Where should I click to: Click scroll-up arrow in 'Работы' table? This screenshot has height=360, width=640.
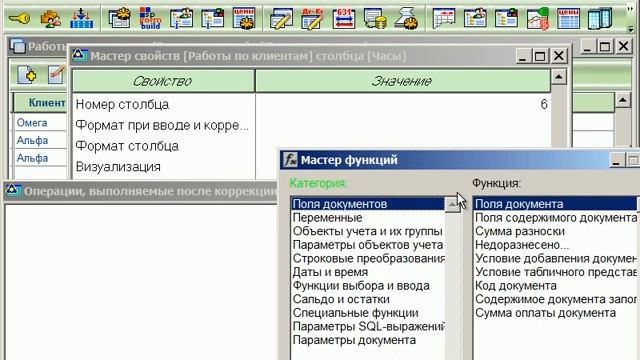622,100
